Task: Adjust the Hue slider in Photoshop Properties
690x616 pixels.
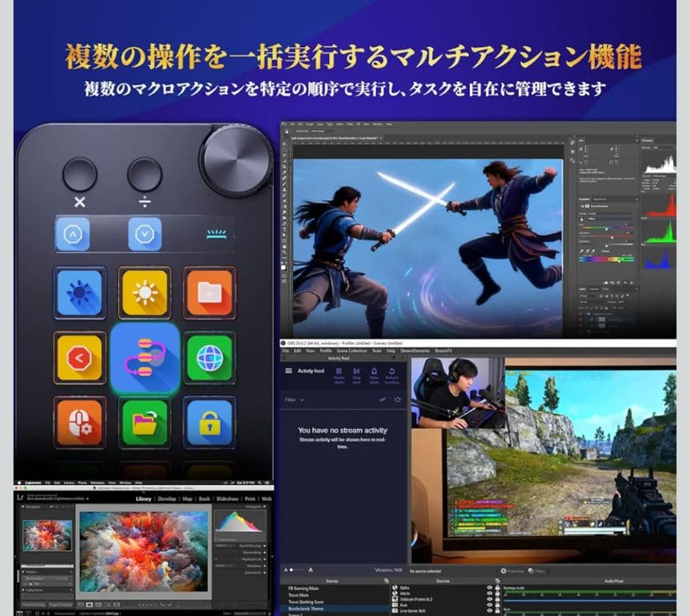Action: (x=608, y=229)
